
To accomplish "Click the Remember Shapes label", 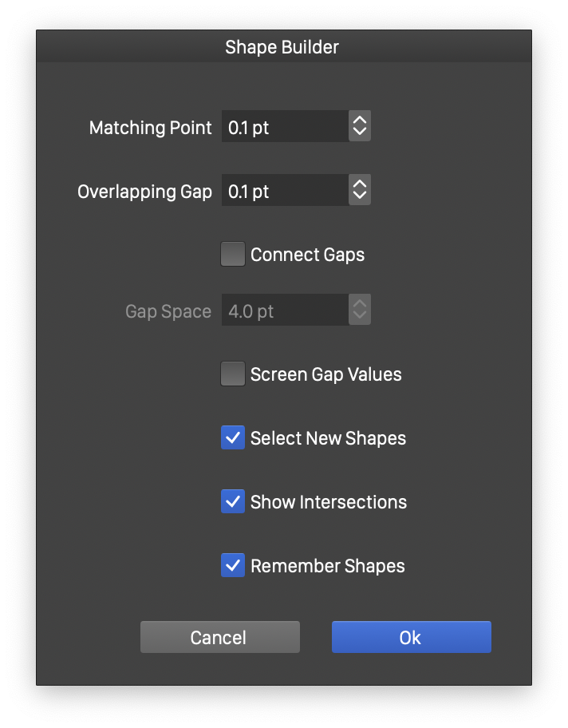I will (328, 567).
